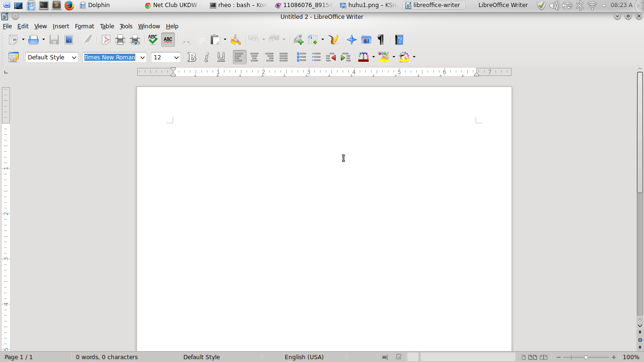
Task: Toggle AutoSpellcheck red underline ABC
Action: tap(168, 40)
